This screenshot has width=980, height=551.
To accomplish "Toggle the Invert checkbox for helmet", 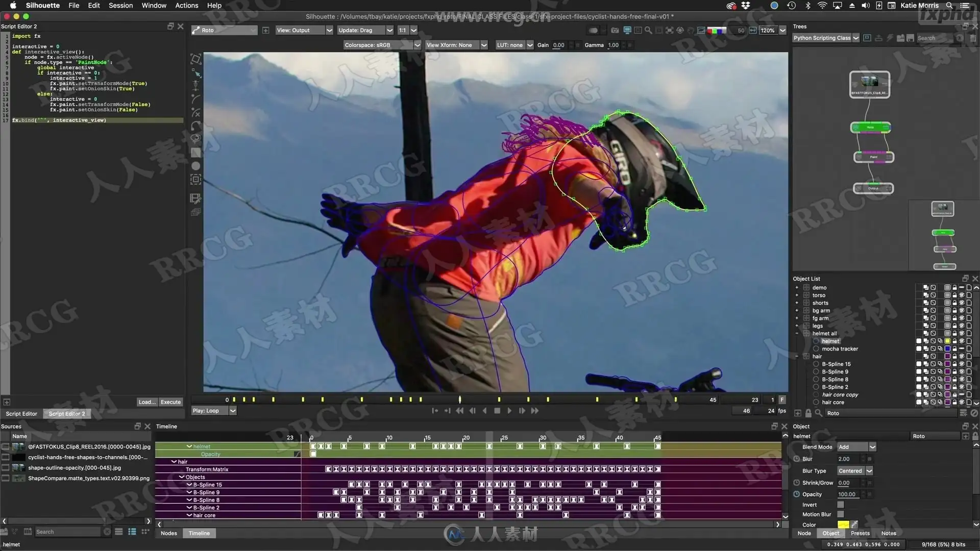I will tap(841, 505).
